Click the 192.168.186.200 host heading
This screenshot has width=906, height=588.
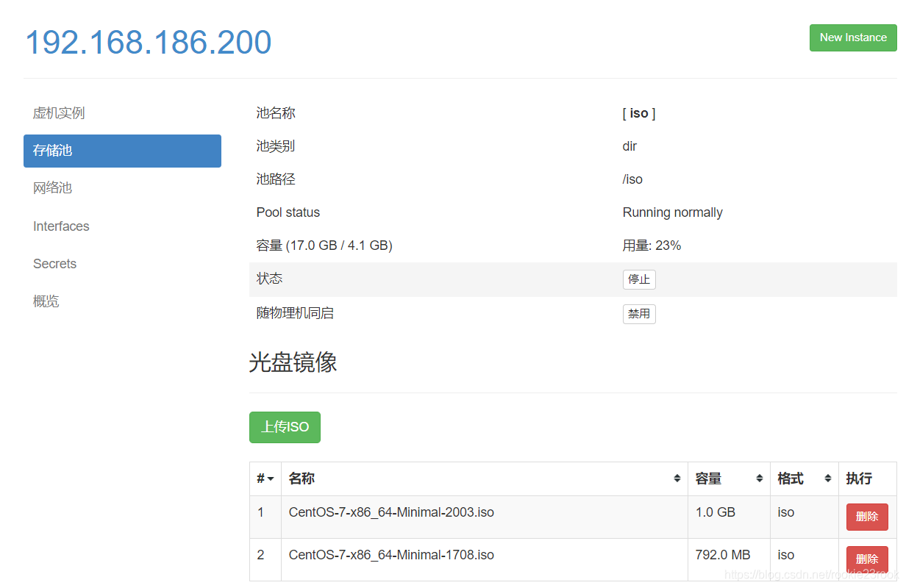pyautogui.click(x=149, y=43)
